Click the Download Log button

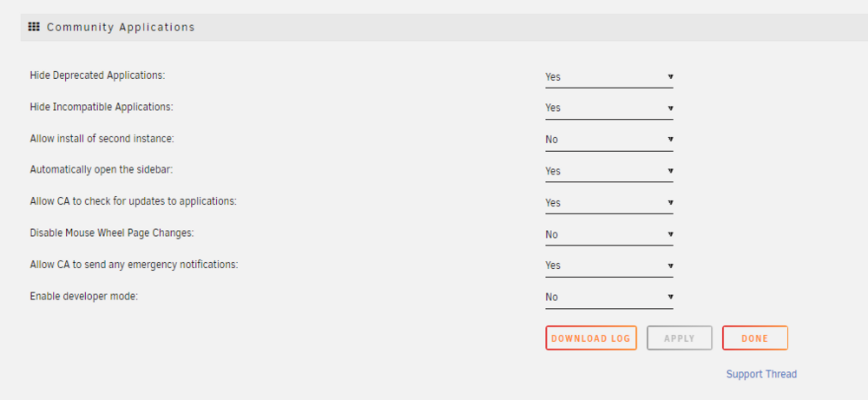point(590,338)
